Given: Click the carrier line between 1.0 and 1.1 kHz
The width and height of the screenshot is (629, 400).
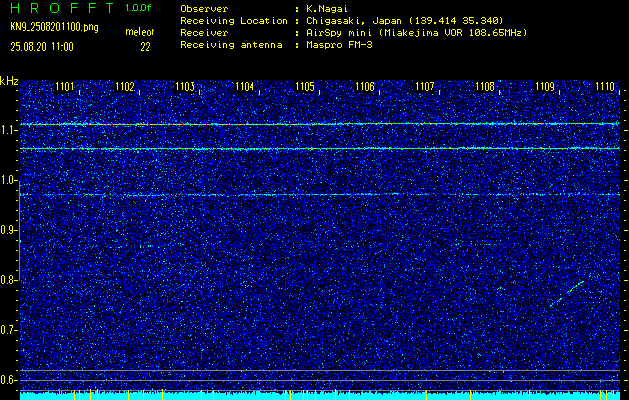Looking at the screenshot, I should pos(320,148).
